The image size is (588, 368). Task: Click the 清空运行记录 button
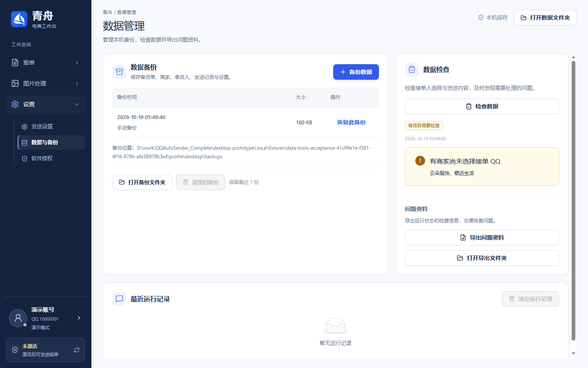coord(530,299)
